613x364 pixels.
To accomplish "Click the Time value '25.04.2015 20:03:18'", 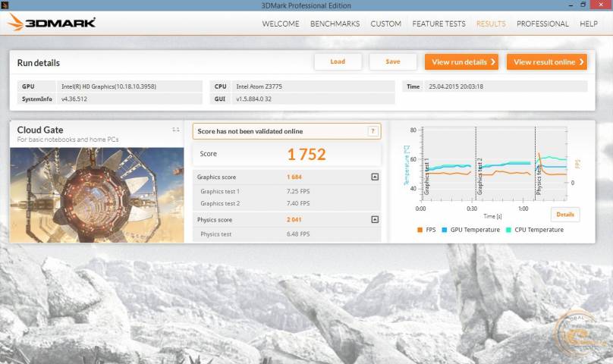I will tap(456, 86).
